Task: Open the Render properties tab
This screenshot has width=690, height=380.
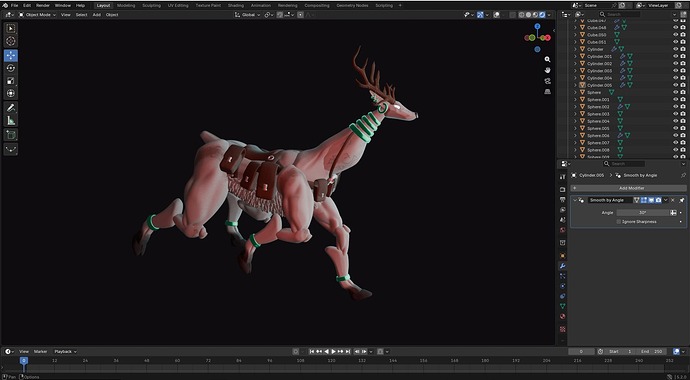Action: tap(562, 190)
